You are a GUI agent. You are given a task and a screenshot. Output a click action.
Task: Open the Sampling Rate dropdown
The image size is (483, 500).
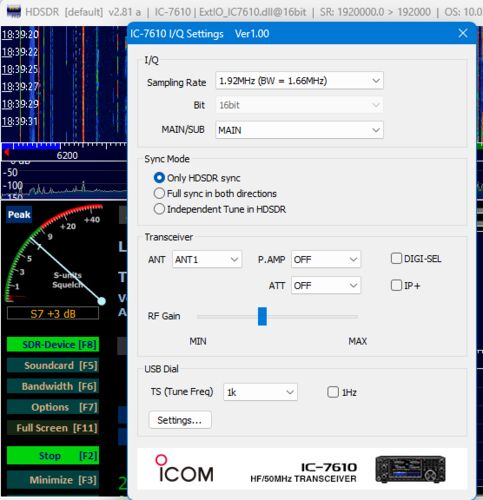coord(299,81)
